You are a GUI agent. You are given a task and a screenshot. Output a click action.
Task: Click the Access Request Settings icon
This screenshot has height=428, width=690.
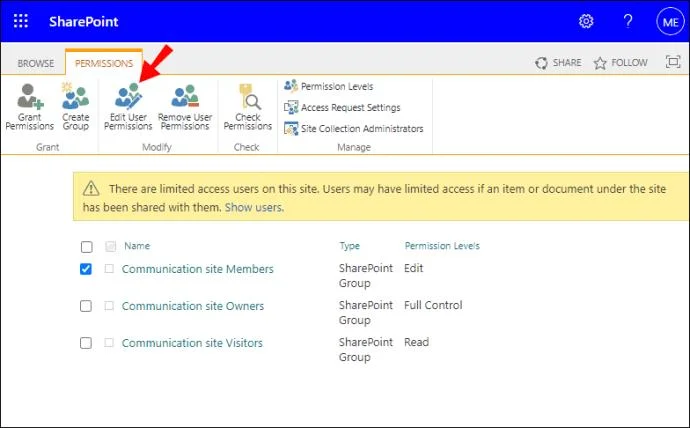291,107
